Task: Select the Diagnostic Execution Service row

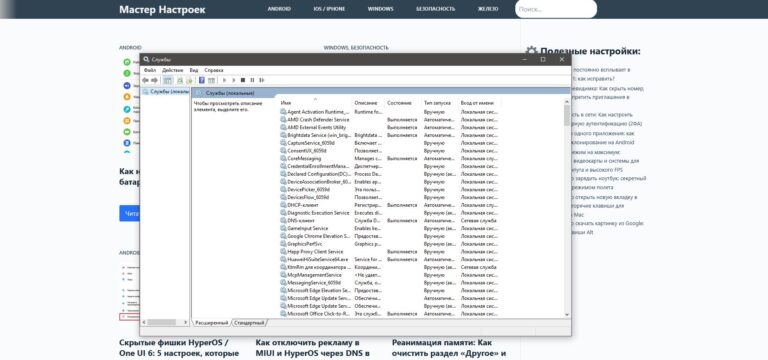Action: 390,213
